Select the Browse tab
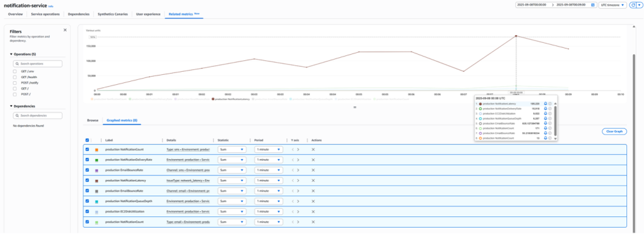644x234 pixels. (x=93, y=120)
